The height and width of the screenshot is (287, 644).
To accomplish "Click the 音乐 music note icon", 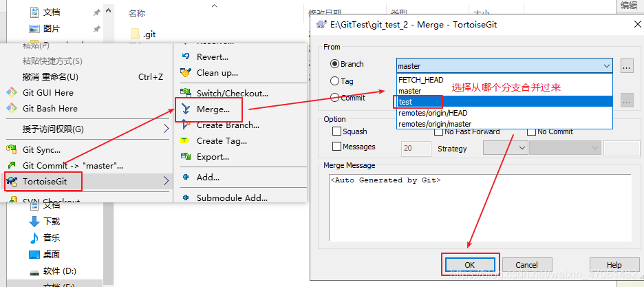I will pos(34,237).
